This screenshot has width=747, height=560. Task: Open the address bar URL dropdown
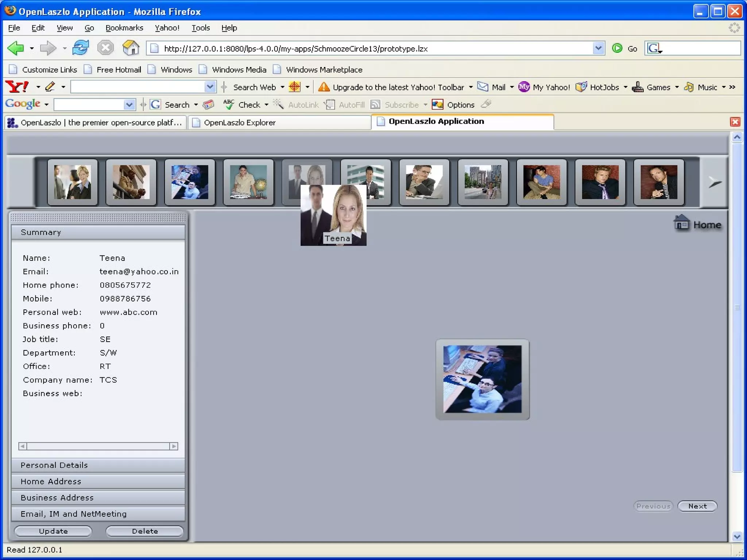coord(598,48)
